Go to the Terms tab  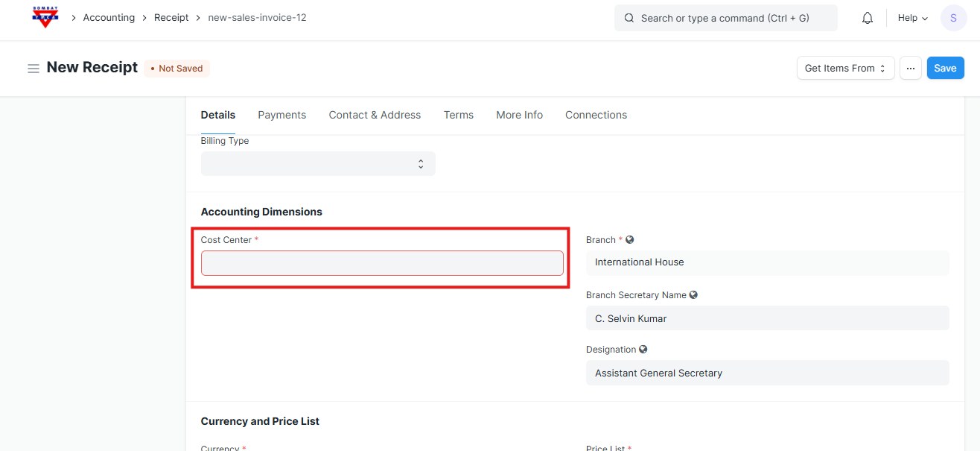[x=458, y=115]
